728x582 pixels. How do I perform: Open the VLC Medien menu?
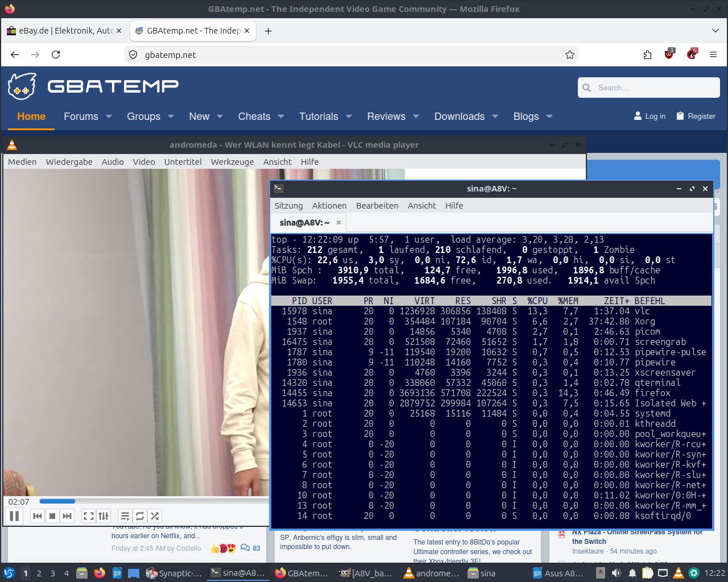tap(22, 162)
